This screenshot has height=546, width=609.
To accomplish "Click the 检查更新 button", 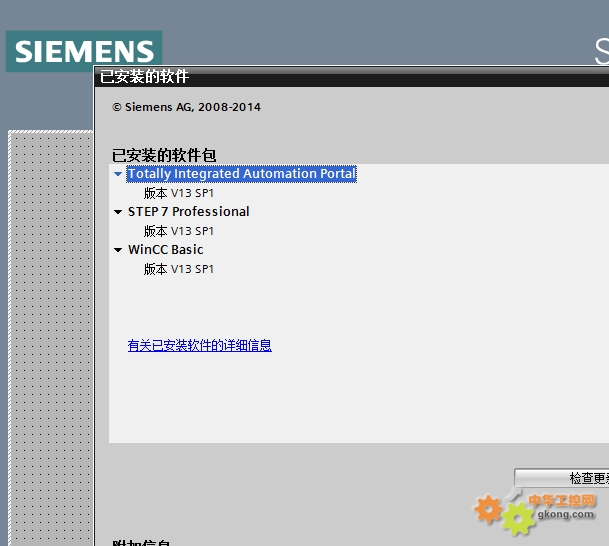I will pyautogui.click(x=562, y=478).
